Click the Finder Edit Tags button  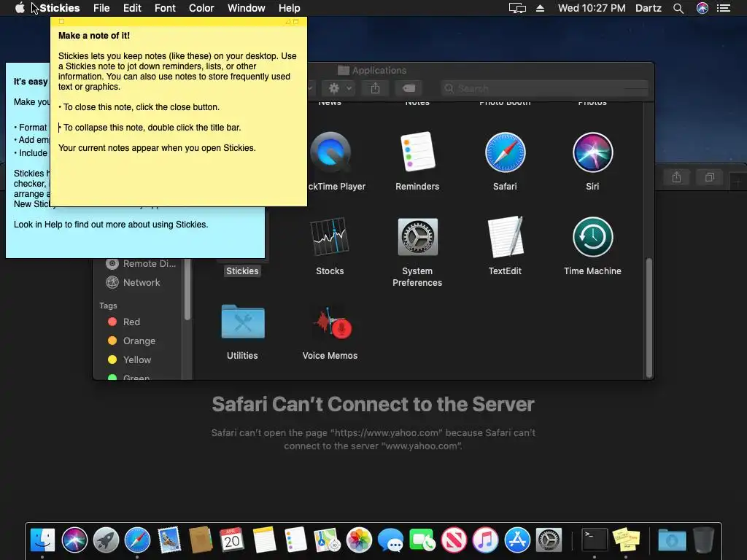click(x=409, y=88)
